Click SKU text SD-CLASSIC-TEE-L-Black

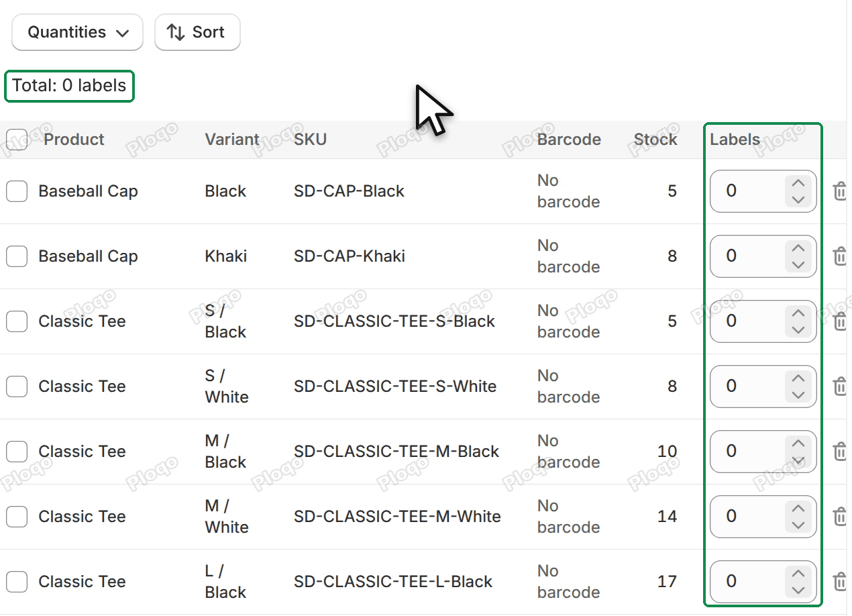pyautogui.click(x=393, y=582)
